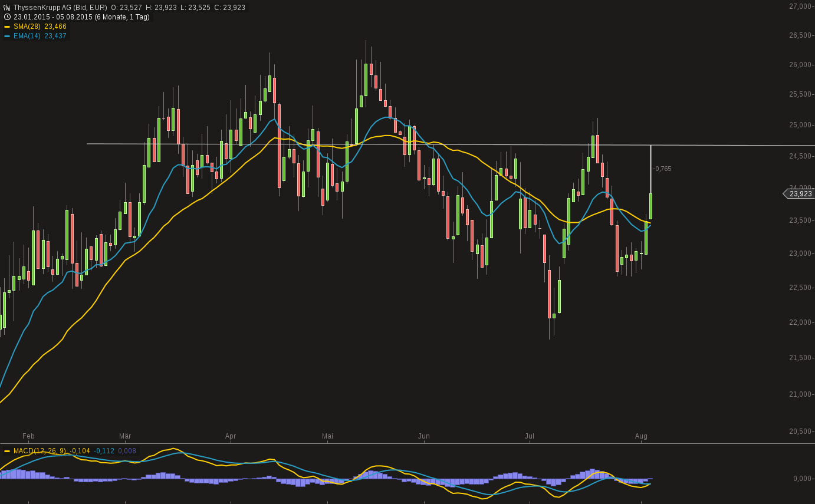Click the yellow SMA(28) legend marker
815x504 pixels.
pos(7,27)
